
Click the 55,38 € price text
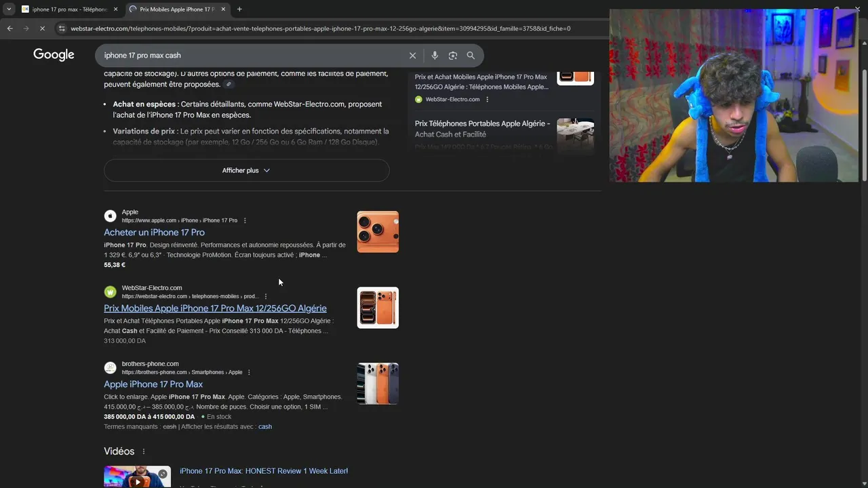tap(115, 265)
